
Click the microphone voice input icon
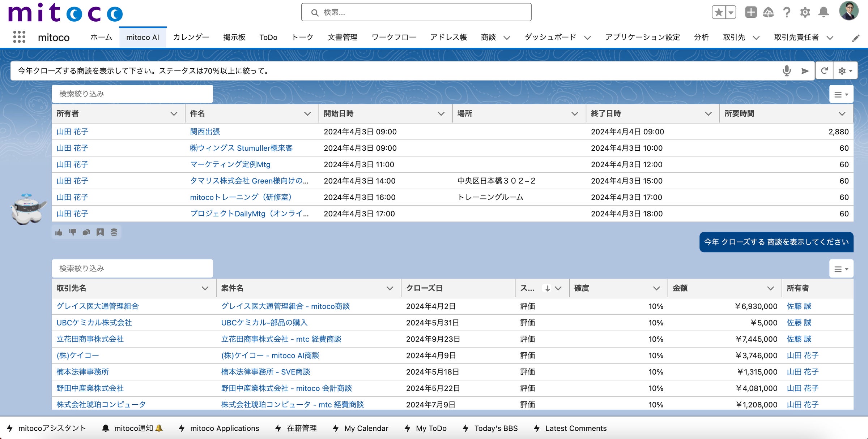point(786,71)
